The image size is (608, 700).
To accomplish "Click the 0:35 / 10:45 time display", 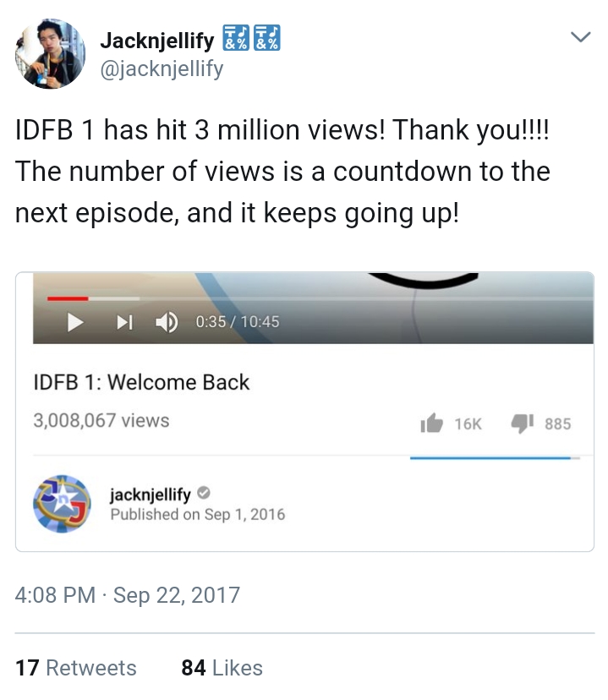I will [x=238, y=322].
